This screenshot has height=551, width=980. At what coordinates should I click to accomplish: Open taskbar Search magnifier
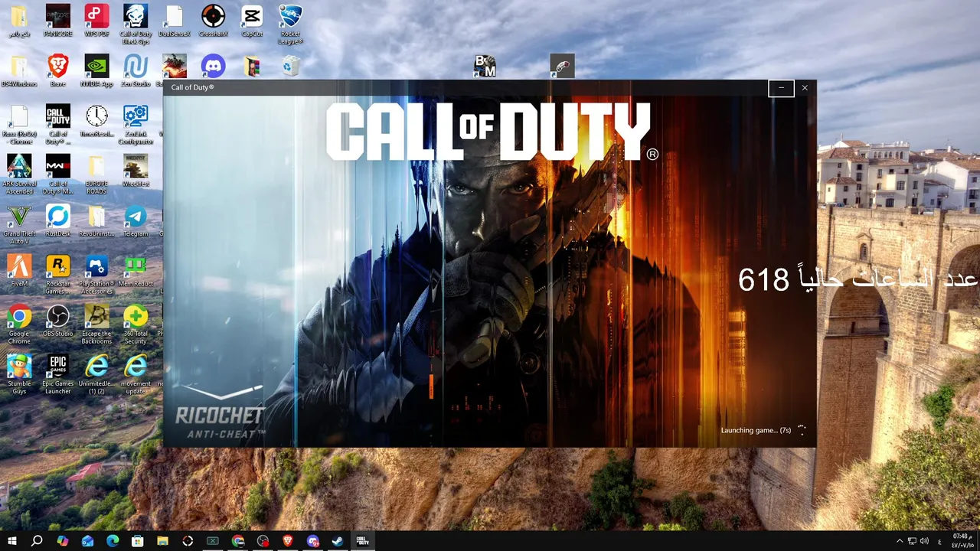(x=37, y=540)
